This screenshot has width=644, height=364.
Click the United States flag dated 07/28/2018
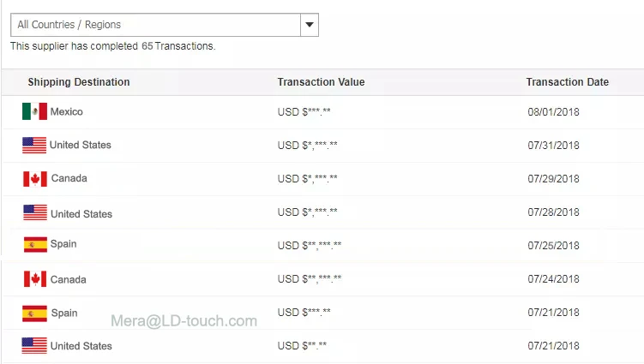pos(35,212)
